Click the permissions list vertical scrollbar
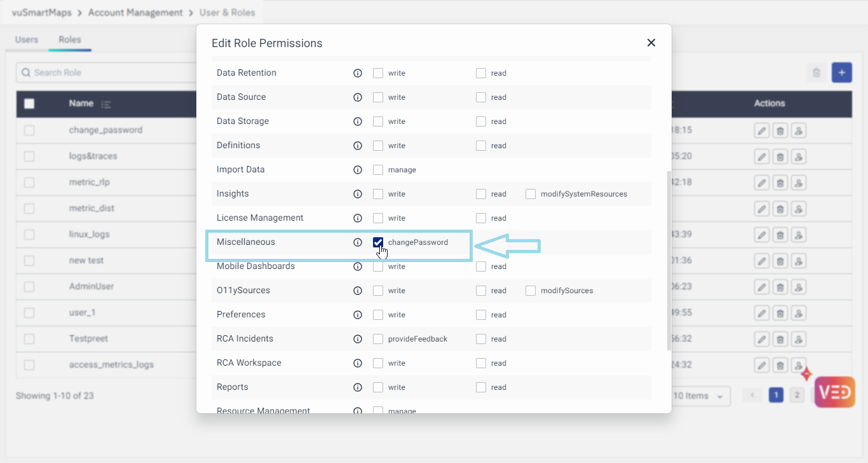Image resolution: width=868 pixels, height=463 pixels. point(668,259)
